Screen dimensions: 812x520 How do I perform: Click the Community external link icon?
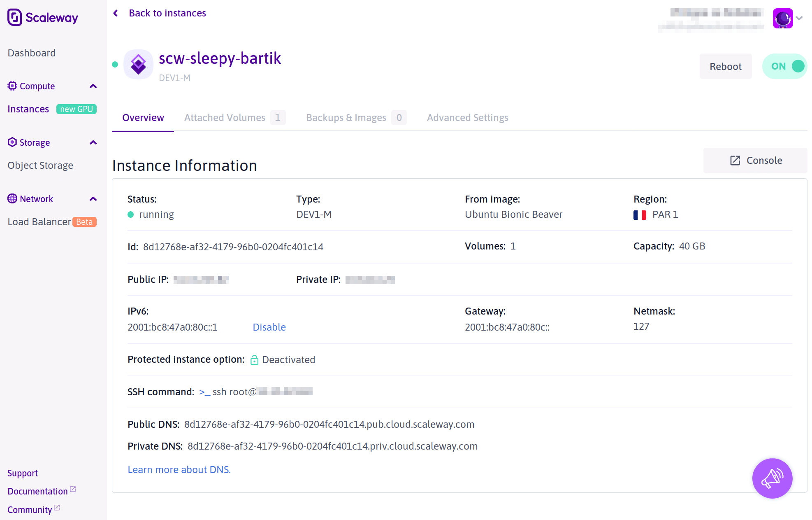pyautogui.click(x=57, y=508)
